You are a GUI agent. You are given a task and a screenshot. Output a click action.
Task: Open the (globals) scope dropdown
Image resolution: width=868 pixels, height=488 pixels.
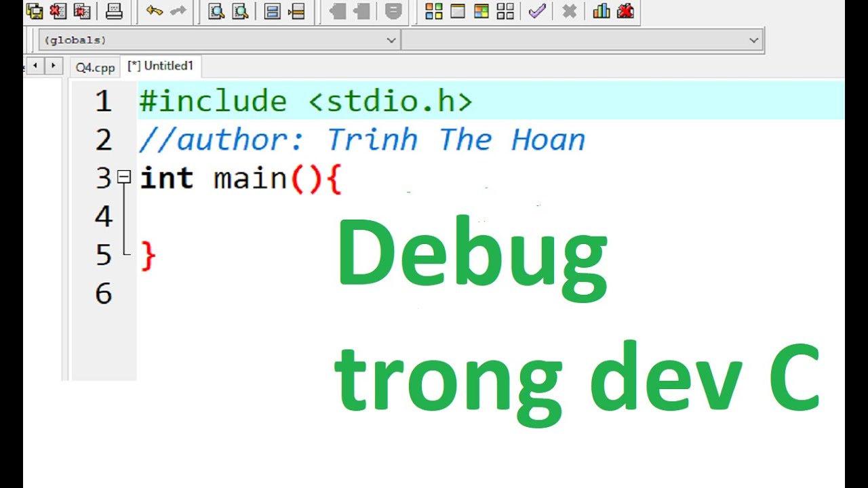click(219, 40)
